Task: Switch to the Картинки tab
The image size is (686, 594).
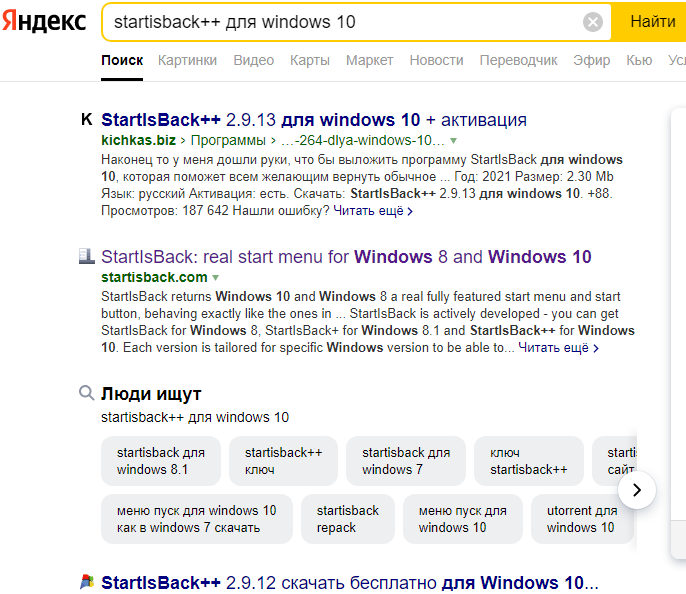Action: 187,60
